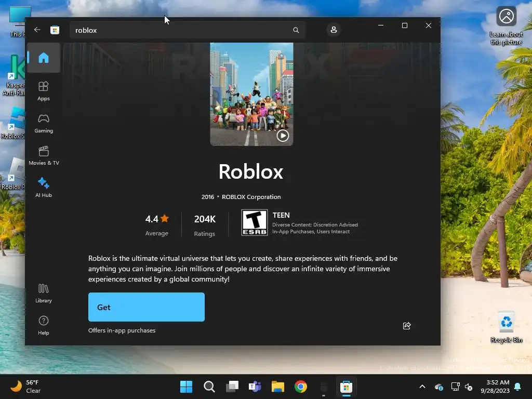This screenshot has width=532, height=399.
Task: Open ROBLOX Corporation publisher link
Action: point(251,197)
